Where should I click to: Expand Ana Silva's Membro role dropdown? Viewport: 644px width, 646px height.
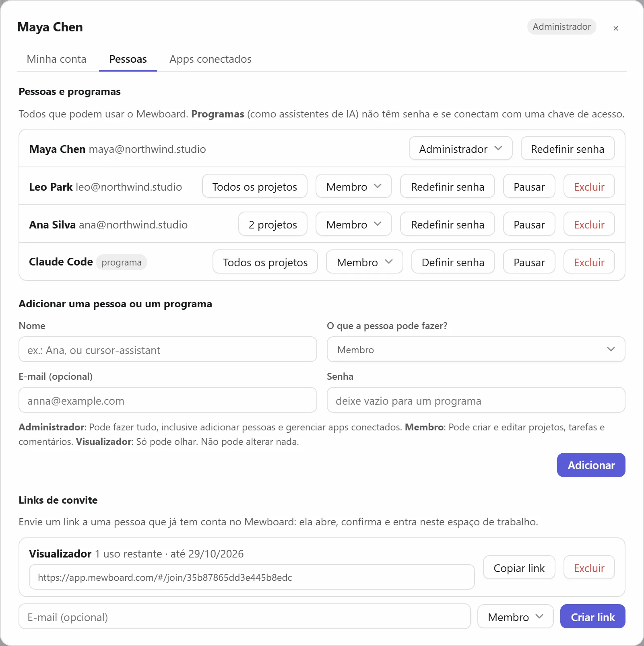point(353,224)
